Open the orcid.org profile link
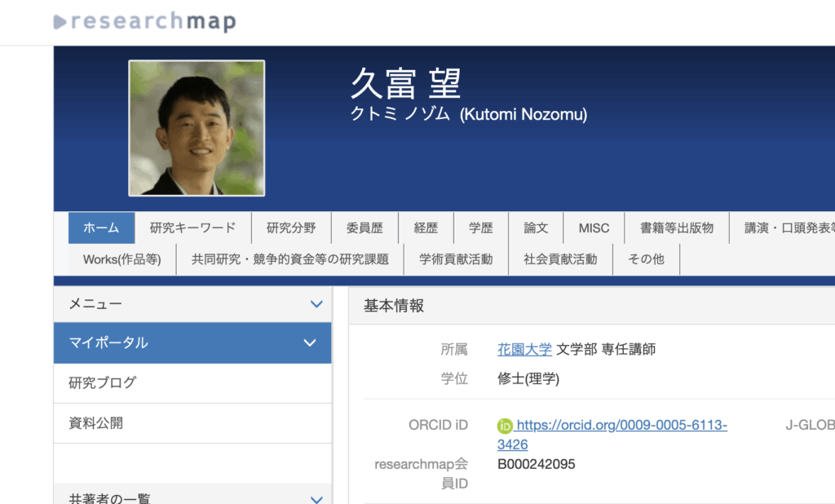835x504 pixels. pos(621,425)
